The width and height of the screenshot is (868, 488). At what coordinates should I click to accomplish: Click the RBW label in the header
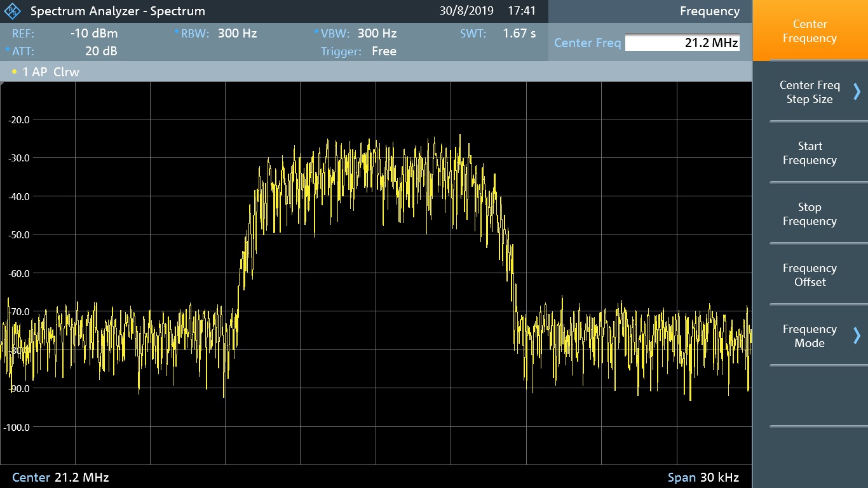tap(196, 33)
